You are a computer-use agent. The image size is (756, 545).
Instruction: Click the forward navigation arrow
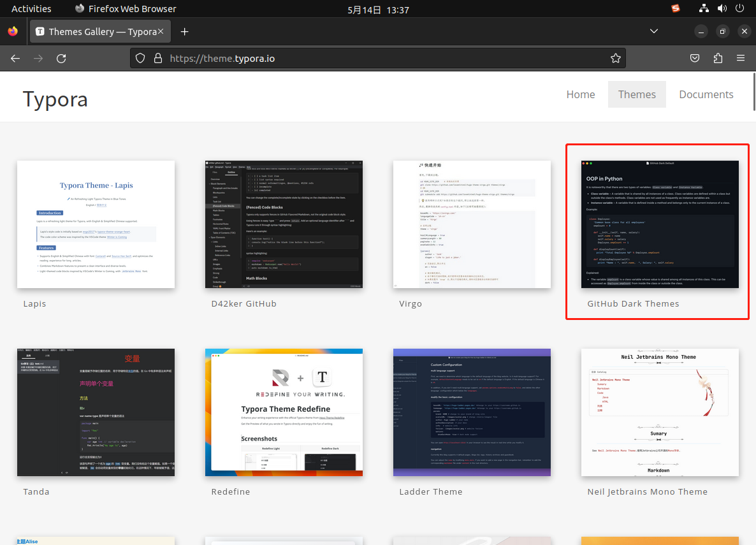38,59
